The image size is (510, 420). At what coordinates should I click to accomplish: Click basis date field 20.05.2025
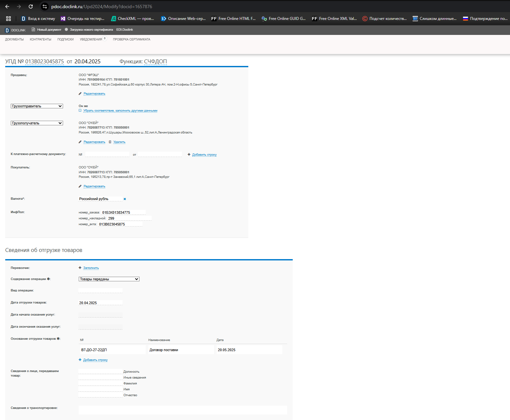pyautogui.click(x=249, y=350)
